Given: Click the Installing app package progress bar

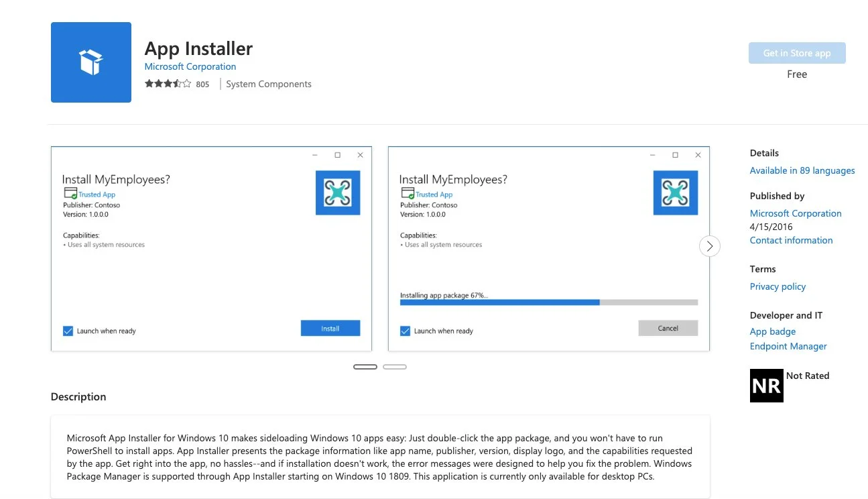Looking at the screenshot, I should (548, 302).
